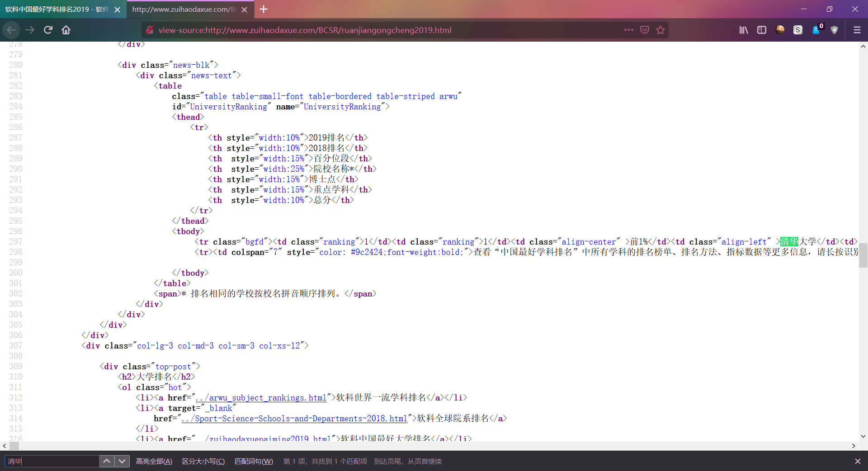The image size is (868, 471).
Task: Toggle 区分大小写 match case
Action: click(x=203, y=461)
